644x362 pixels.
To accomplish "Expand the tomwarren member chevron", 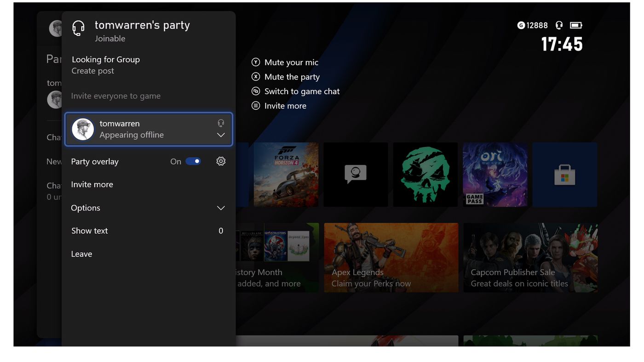I will click(221, 135).
